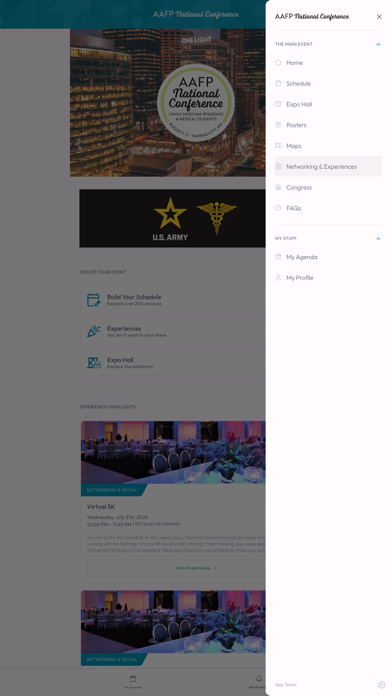
Task: Click the App Tester label
Action: pos(286,685)
